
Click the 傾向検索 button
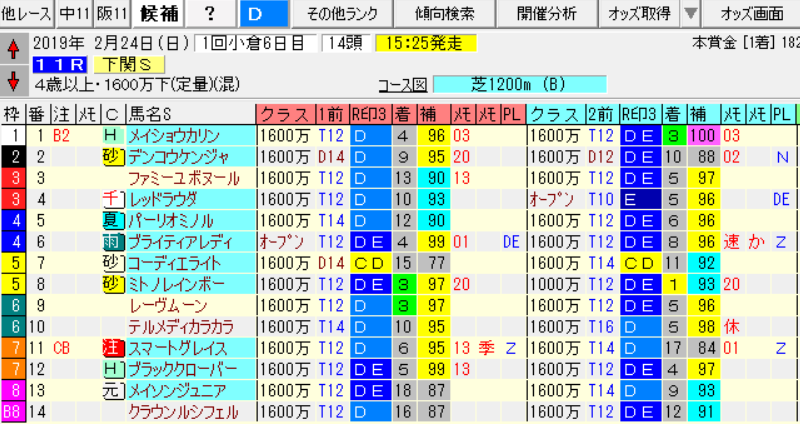[x=445, y=14]
